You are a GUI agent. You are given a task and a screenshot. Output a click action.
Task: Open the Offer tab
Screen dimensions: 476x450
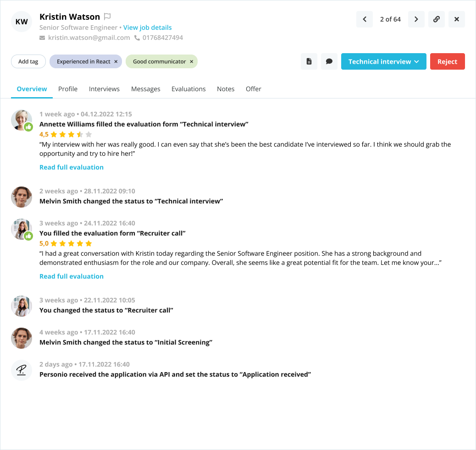pyautogui.click(x=254, y=89)
